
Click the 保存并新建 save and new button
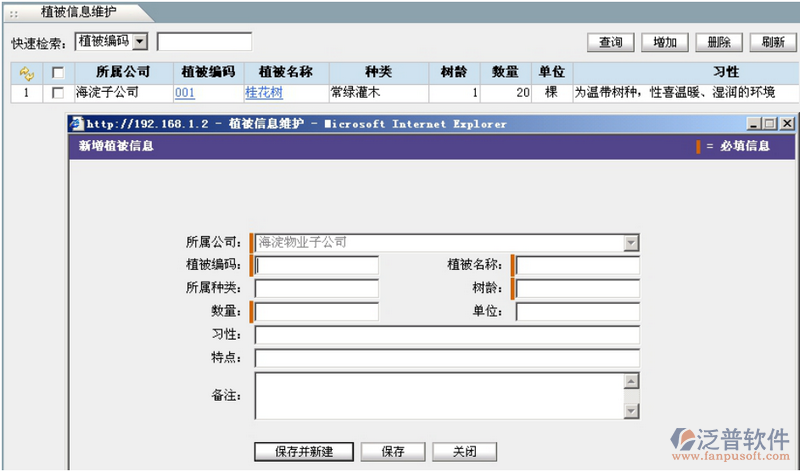click(x=304, y=451)
